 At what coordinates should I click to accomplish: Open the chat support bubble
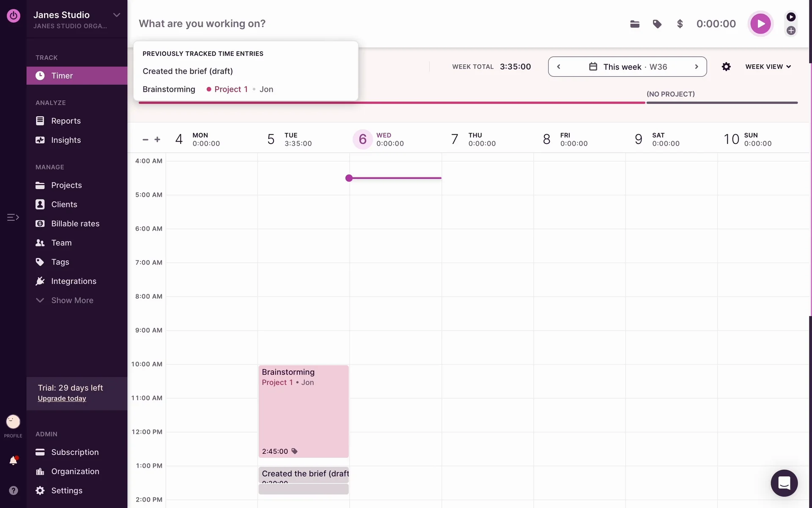(x=784, y=483)
